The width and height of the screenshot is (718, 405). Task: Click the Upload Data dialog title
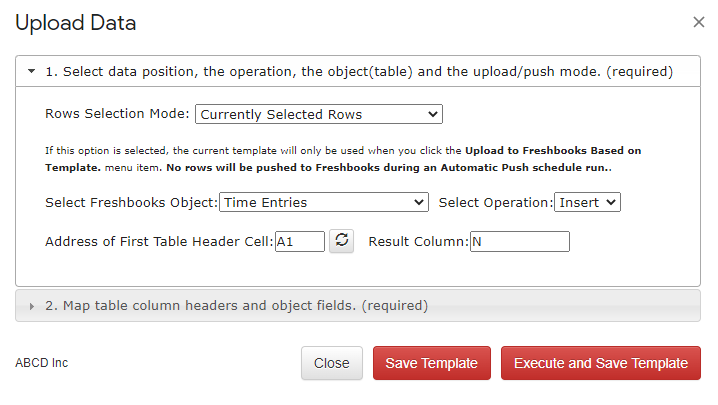[76, 23]
